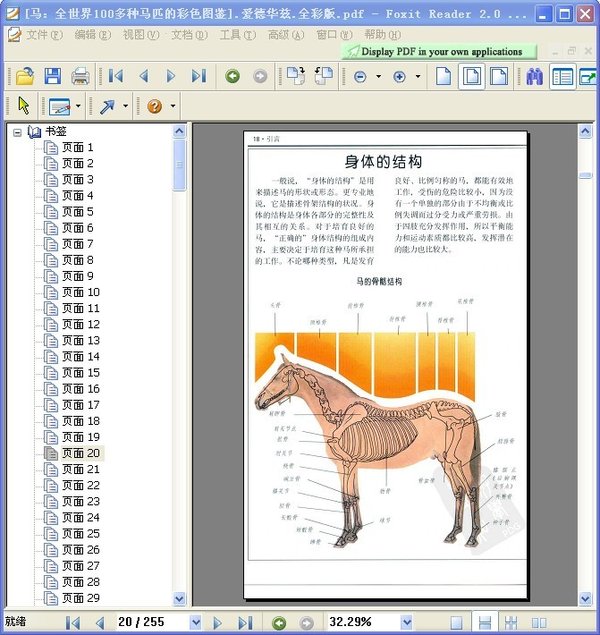Open a file with the folder icon
Viewport: 600px width, 635px height.
pyautogui.click(x=25, y=76)
